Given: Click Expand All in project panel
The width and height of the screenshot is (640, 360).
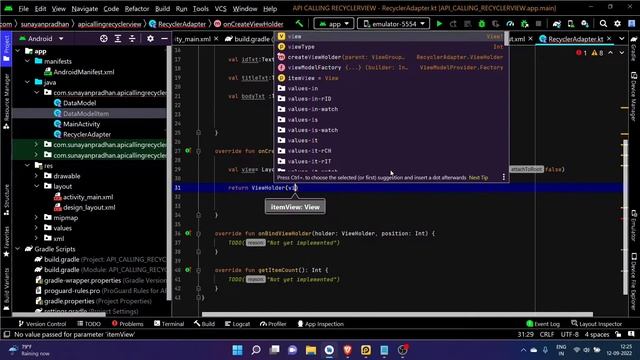Looking at the screenshot, I should tap(118, 38).
